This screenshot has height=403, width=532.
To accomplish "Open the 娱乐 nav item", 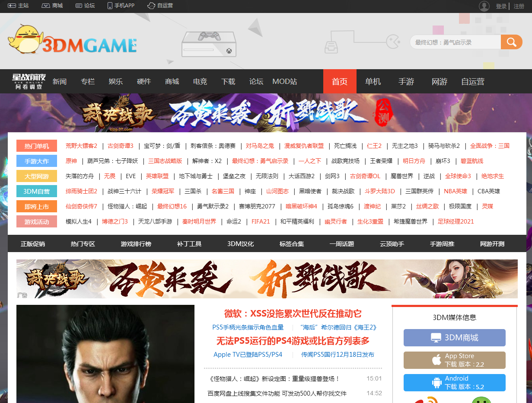I will (x=116, y=81).
